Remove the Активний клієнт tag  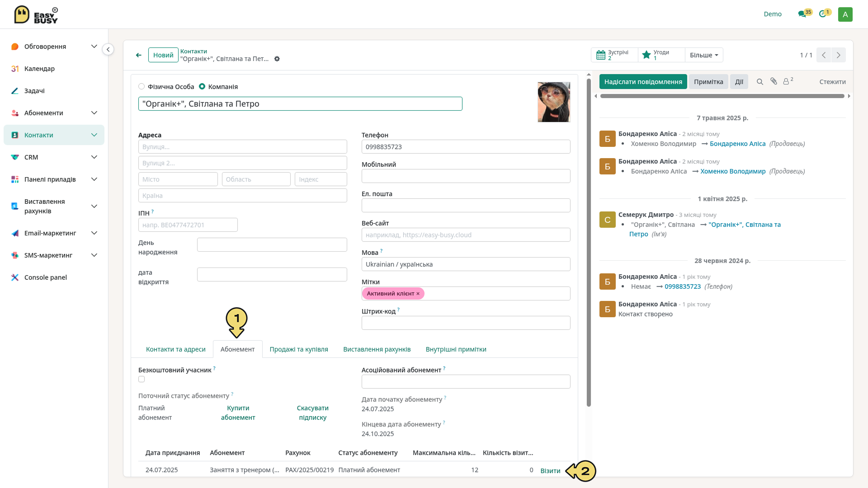418,294
